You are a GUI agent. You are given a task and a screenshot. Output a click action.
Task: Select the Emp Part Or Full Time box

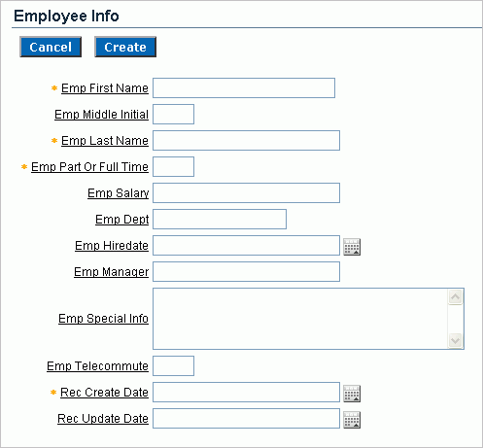[x=173, y=166]
